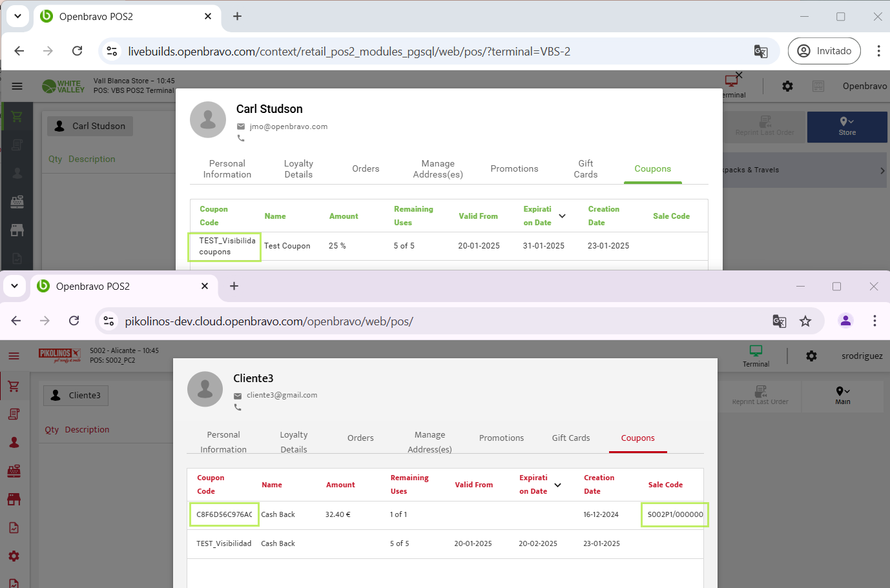This screenshot has height=588, width=890.
Task: Click the shopping cart icon in Pikolinos sidebar
Action: [x=14, y=386]
